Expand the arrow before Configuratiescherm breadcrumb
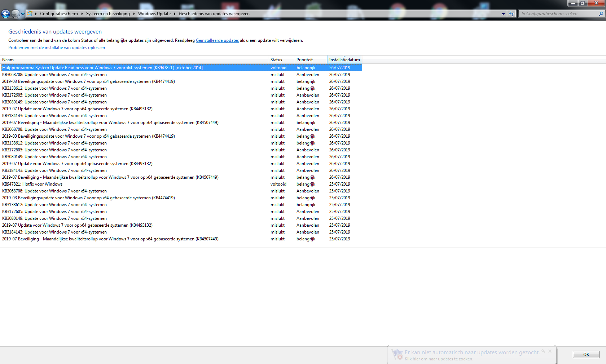The height and width of the screenshot is (364, 606). pyautogui.click(x=36, y=14)
